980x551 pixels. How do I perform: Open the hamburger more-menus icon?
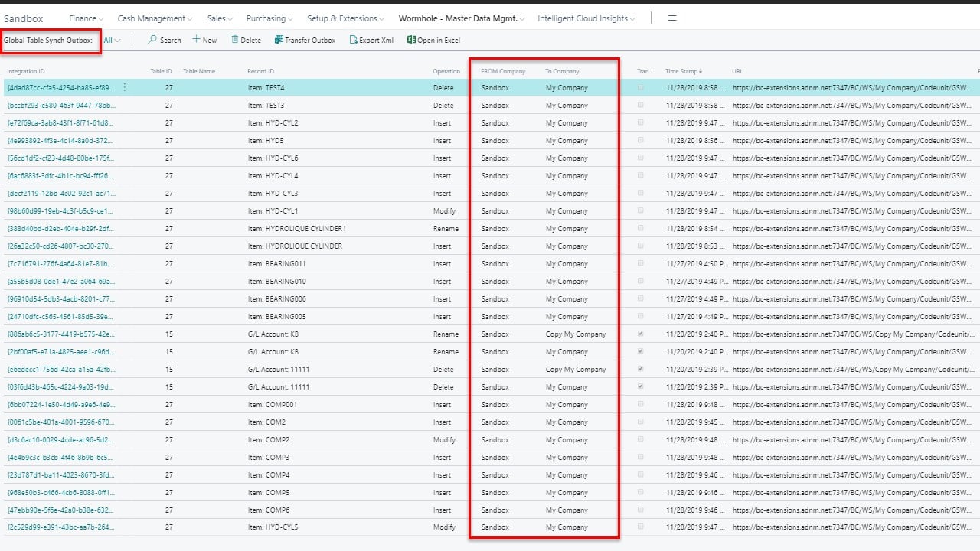[672, 18]
